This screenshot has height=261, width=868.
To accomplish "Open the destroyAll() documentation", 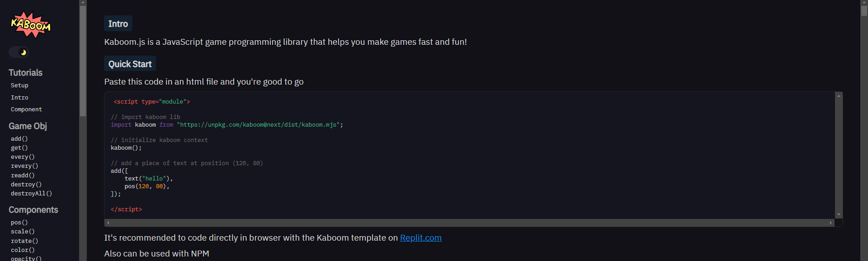I will coord(31,193).
